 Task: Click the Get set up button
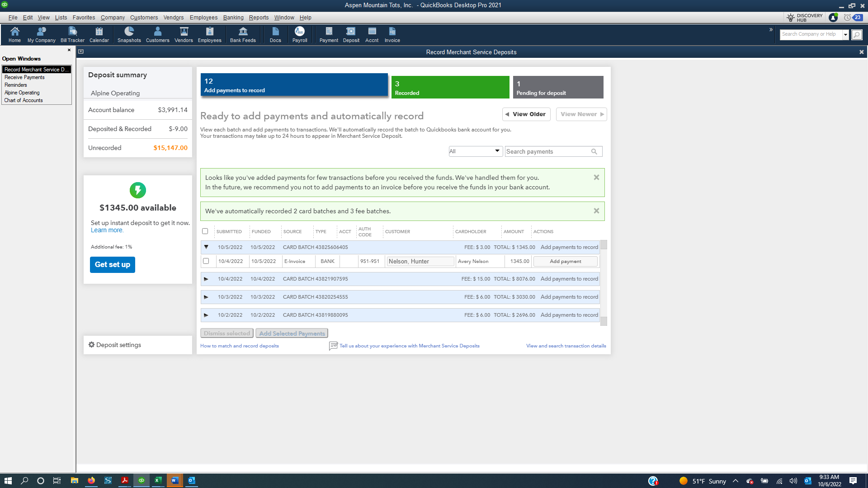[112, 264]
